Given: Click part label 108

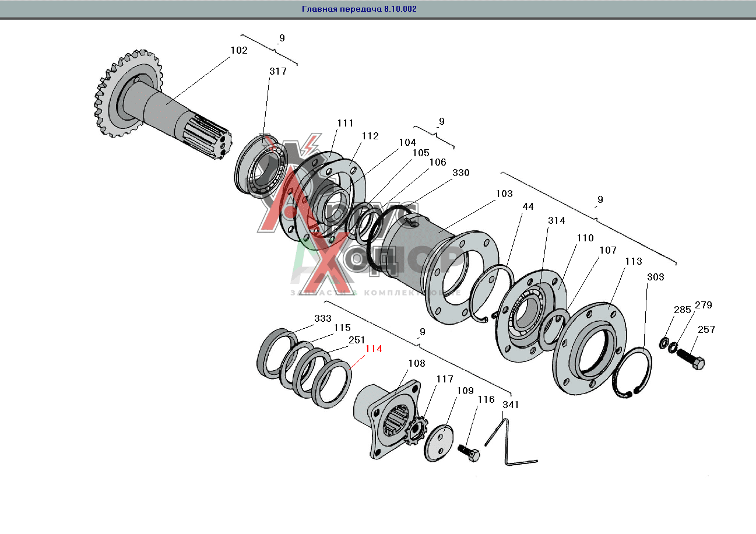Looking at the screenshot, I should coord(417,363).
